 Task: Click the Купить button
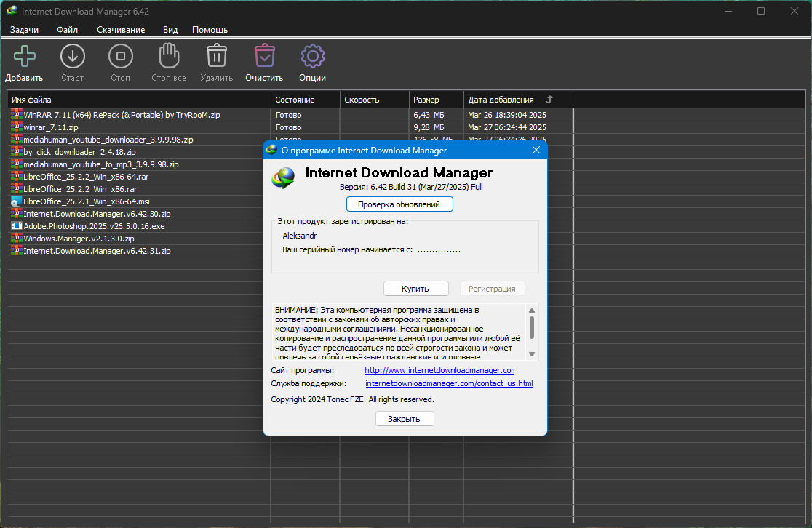(415, 288)
